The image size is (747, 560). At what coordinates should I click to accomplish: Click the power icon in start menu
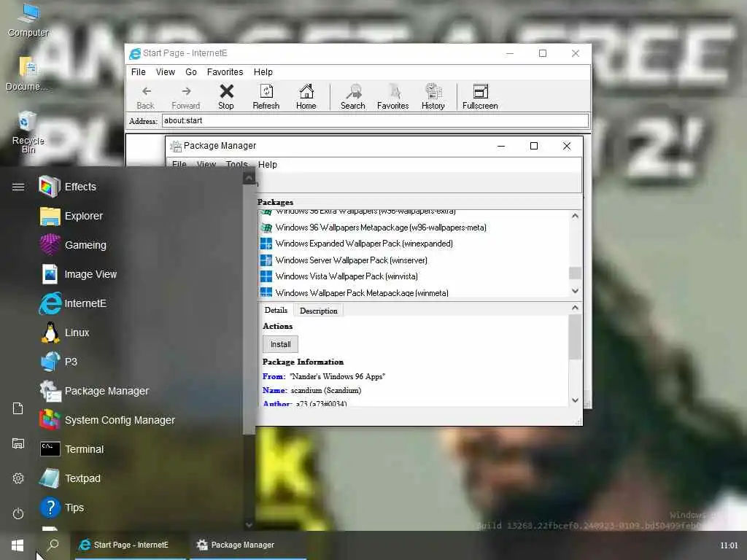[18, 513]
